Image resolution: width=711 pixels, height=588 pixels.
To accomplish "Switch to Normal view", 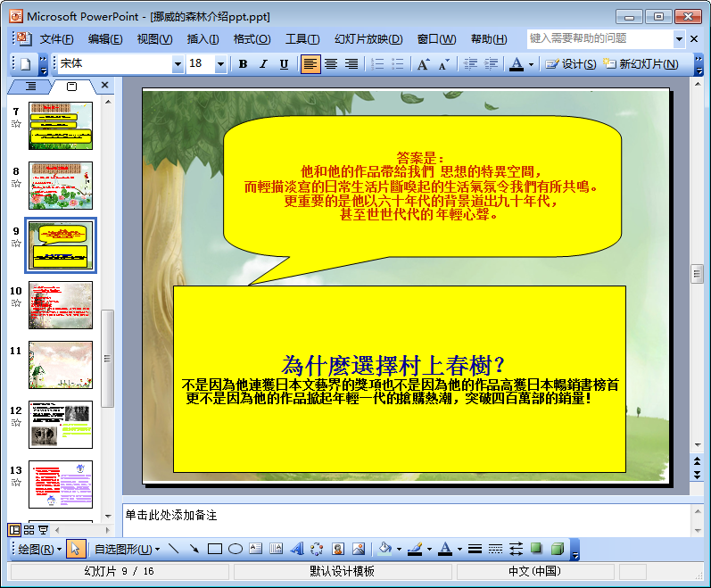I will [14, 529].
